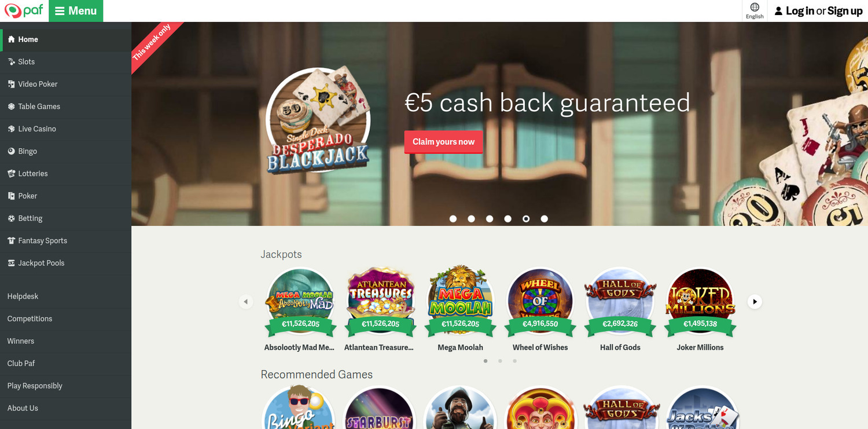Show next jackpots with the right arrow
868x429 pixels.
click(x=755, y=302)
